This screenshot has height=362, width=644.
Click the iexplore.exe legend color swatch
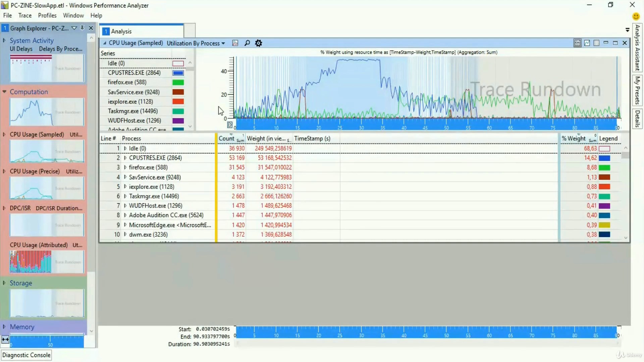[x=604, y=187]
